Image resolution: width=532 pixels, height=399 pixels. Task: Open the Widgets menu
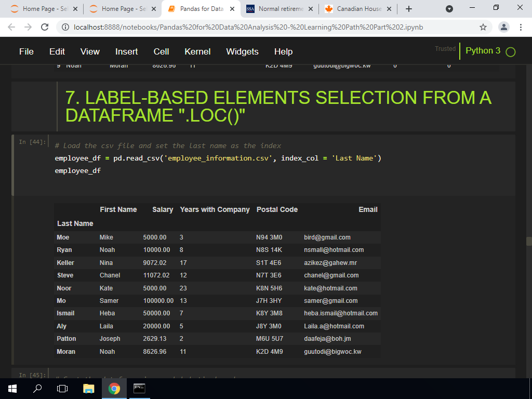pos(242,51)
